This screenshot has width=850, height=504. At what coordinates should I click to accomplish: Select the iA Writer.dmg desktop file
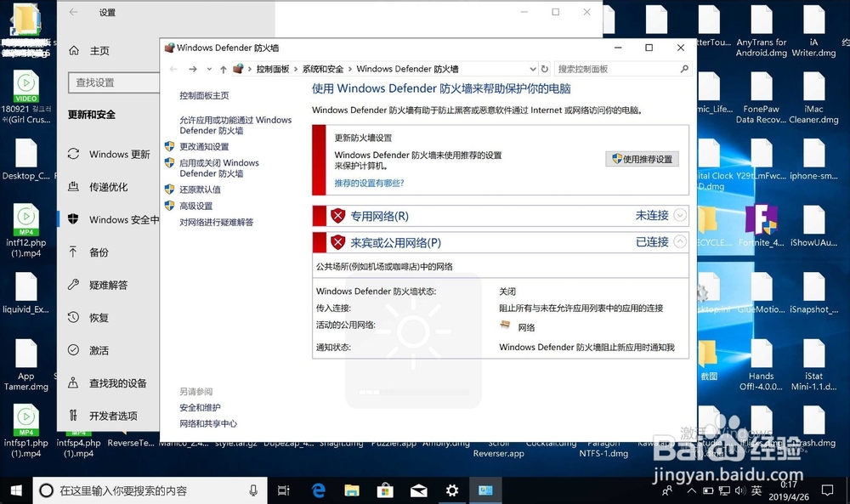pyautogui.click(x=813, y=31)
